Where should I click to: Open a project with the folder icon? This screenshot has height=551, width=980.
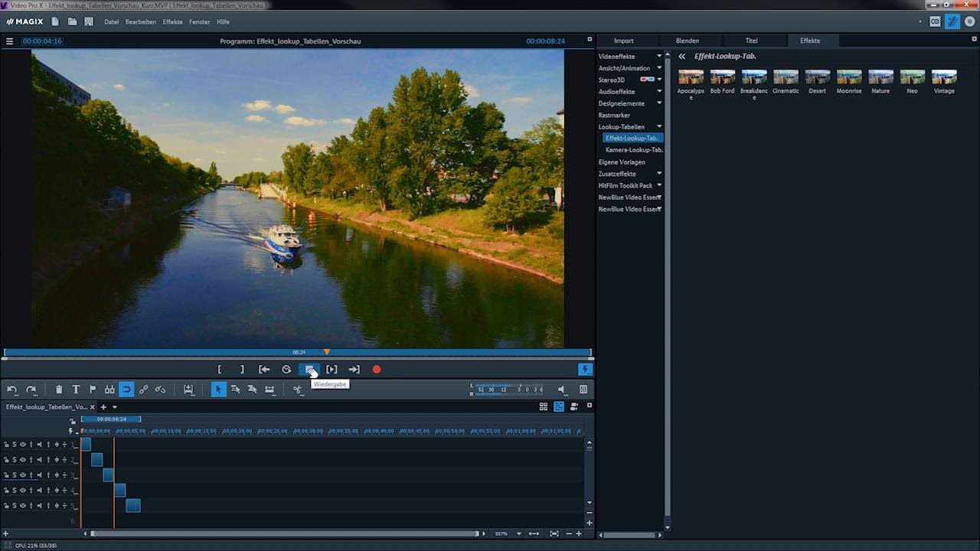coord(72,21)
